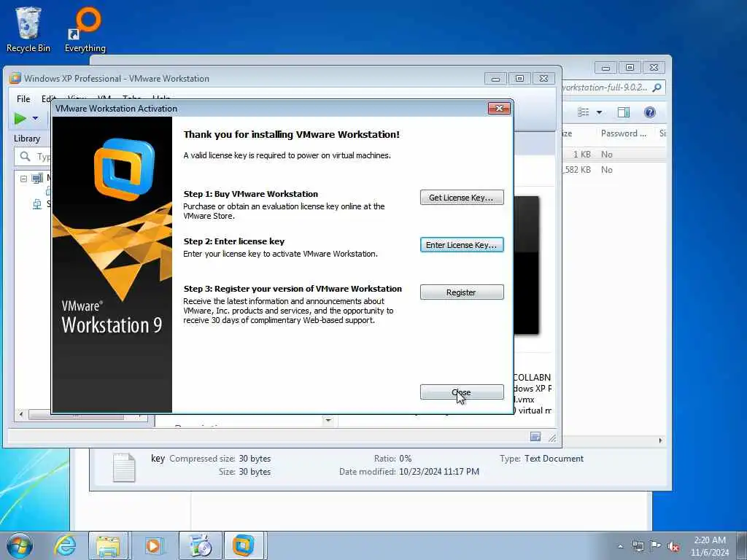Click the Register button
Viewport: 747px width, 560px height.
click(462, 292)
